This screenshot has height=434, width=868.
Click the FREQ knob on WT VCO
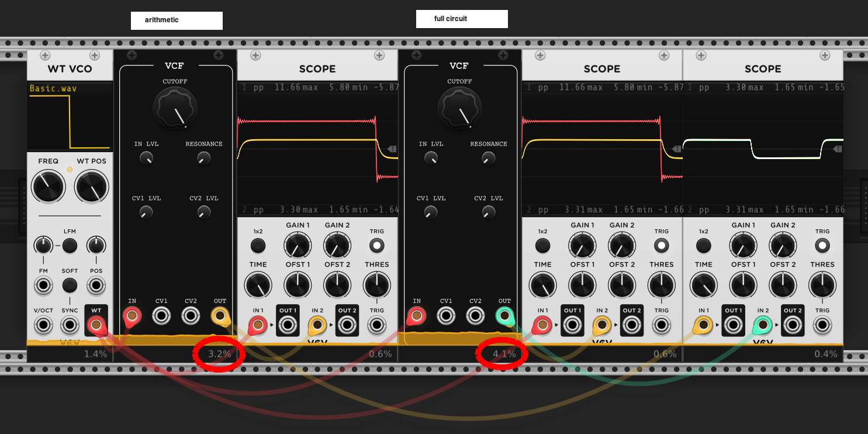[49, 186]
